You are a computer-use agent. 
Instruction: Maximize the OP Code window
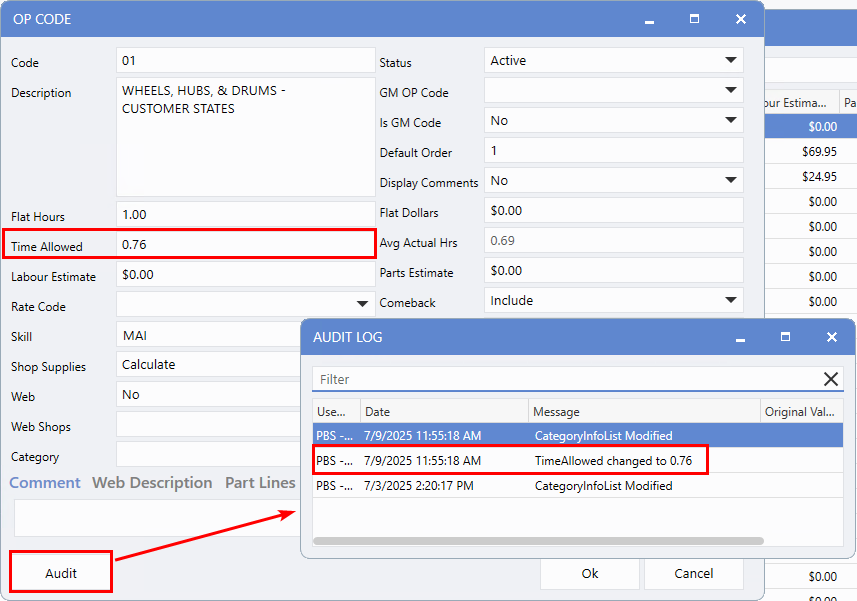pos(694,19)
